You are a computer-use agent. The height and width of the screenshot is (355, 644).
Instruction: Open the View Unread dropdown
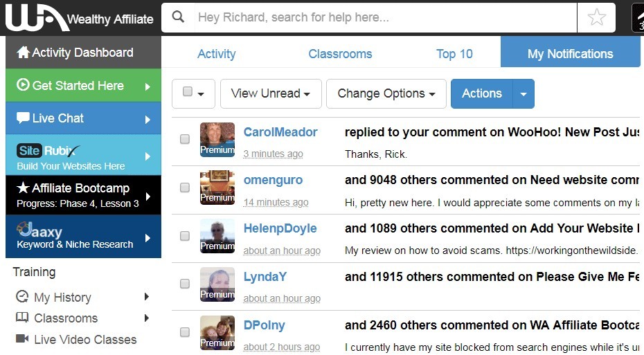(271, 93)
